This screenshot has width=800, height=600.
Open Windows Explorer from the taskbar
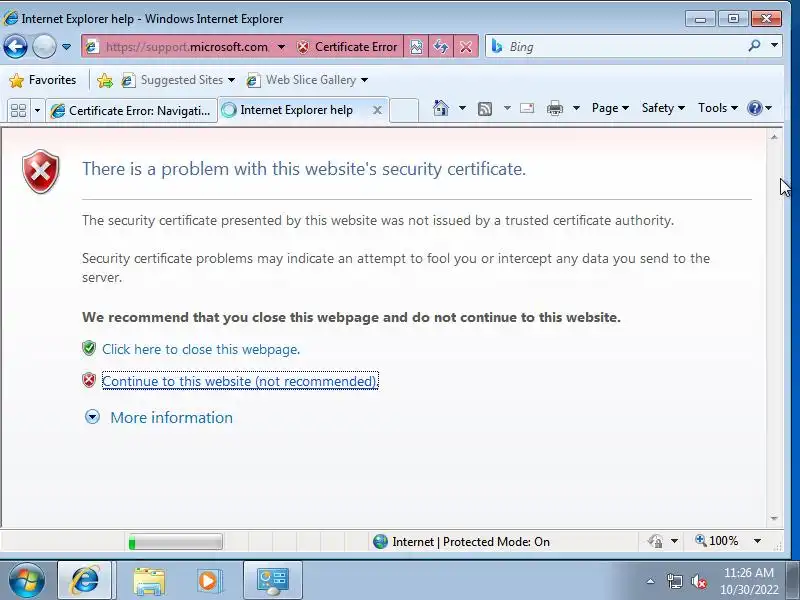(x=149, y=581)
